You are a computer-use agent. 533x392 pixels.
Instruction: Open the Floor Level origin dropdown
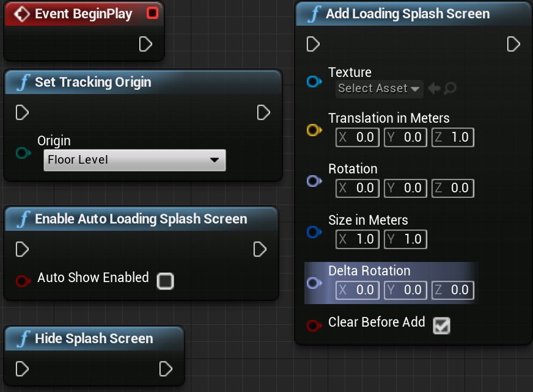pyautogui.click(x=134, y=160)
